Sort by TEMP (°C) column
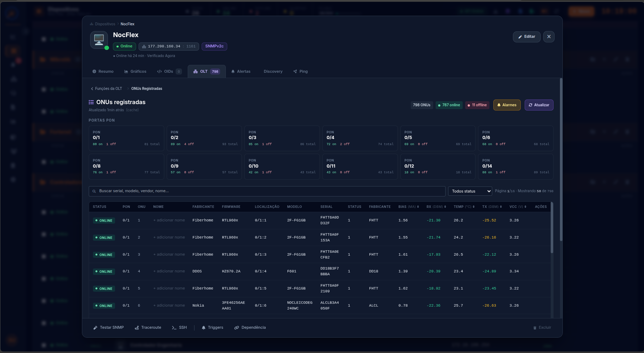 point(464,207)
